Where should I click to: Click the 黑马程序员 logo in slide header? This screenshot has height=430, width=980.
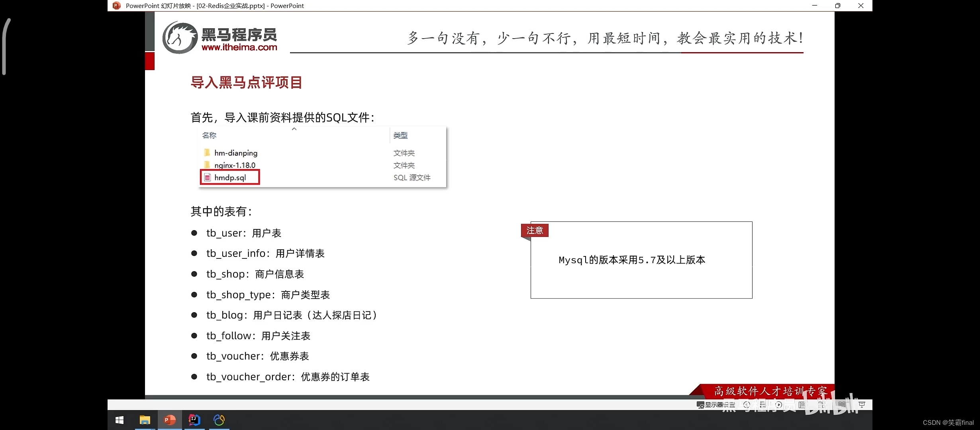pos(220,38)
